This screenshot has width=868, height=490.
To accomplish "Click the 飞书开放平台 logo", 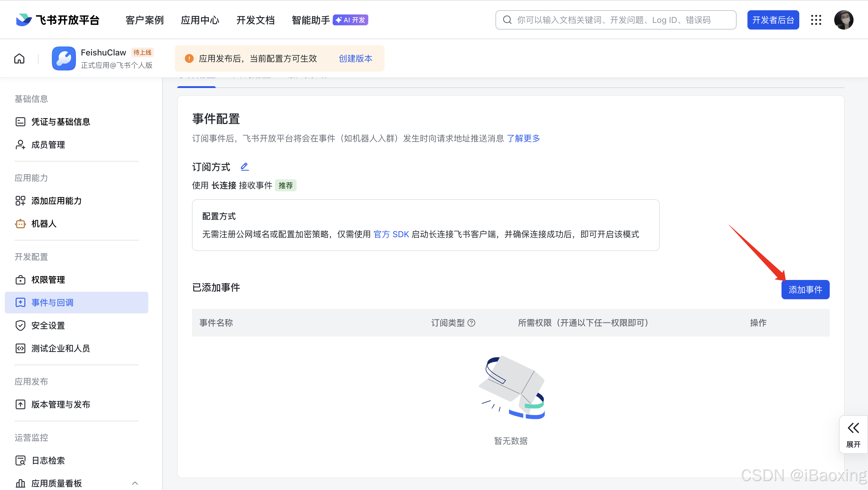I will click(58, 20).
